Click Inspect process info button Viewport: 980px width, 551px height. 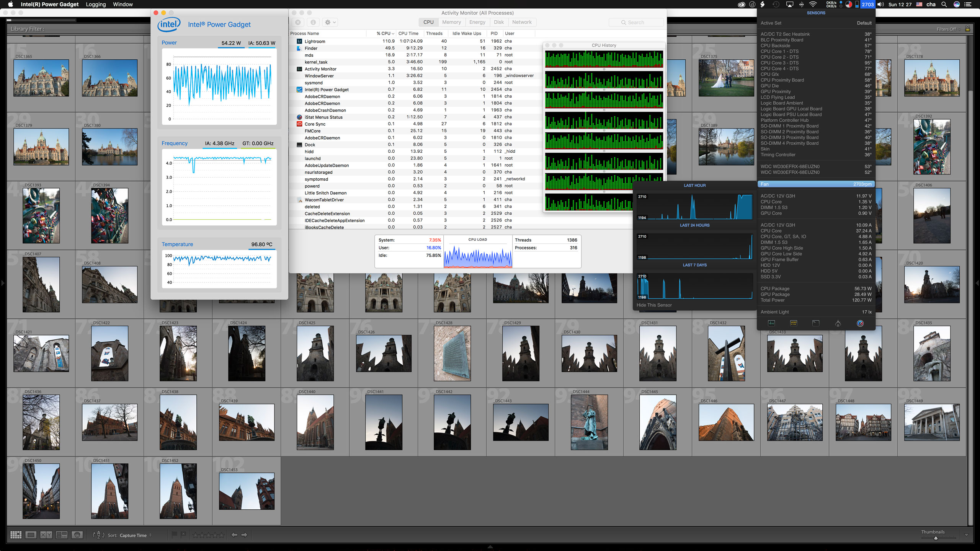tap(313, 22)
